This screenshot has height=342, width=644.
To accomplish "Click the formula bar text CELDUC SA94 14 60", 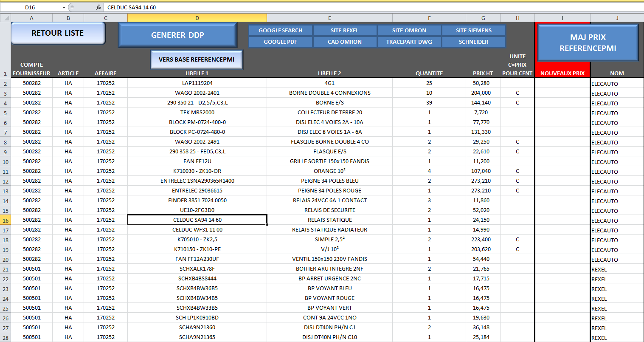I will [x=132, y=7].
